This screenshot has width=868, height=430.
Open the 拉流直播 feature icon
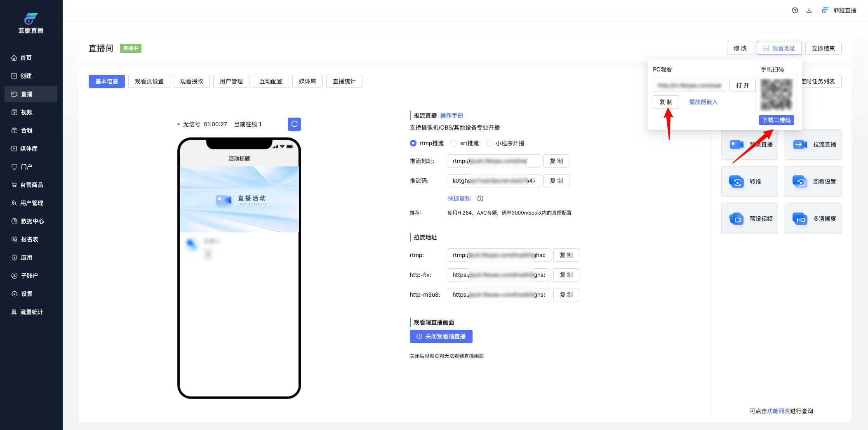800,144
